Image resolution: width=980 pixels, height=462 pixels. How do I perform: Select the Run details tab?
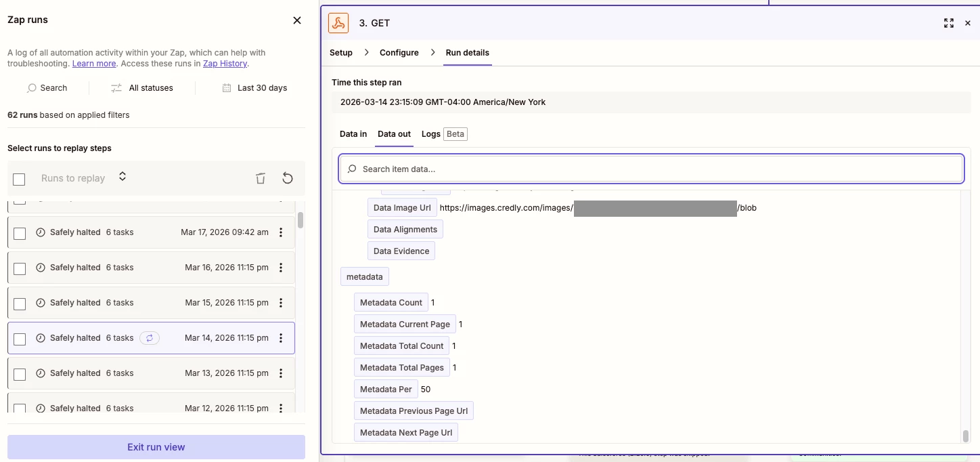(x=468, y=53)
